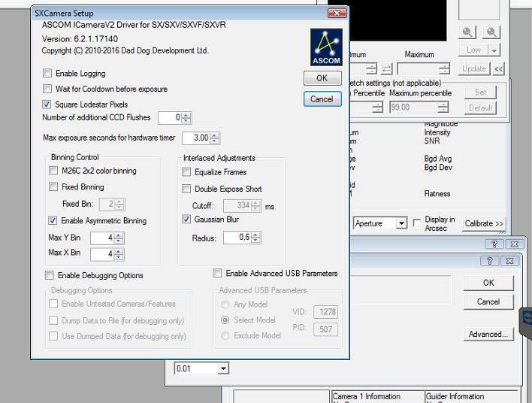Click Flatness label in background window
This screenshot has width=532, height=403.
[437, 193]
